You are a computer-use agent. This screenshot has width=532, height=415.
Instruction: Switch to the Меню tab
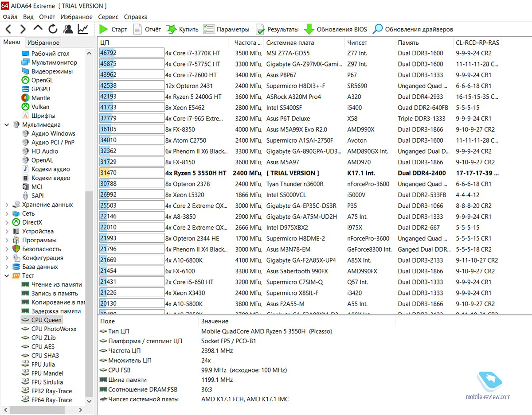click(12, 42)
